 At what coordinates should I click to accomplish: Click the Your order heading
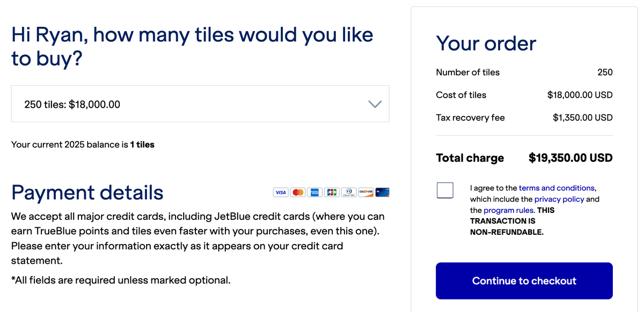[x=486, y=43]
